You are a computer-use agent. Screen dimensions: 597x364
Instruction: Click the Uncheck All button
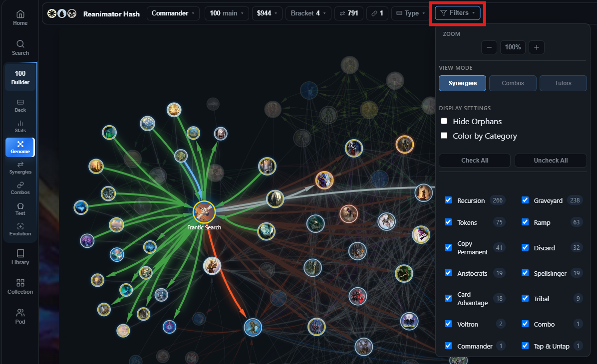(x=551, y=161)
